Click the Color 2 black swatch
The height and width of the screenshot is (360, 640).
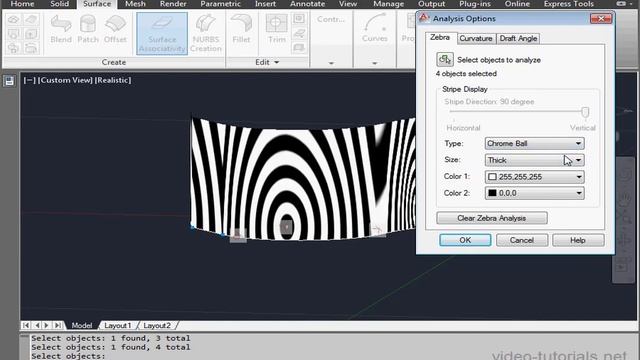point(492,193)
